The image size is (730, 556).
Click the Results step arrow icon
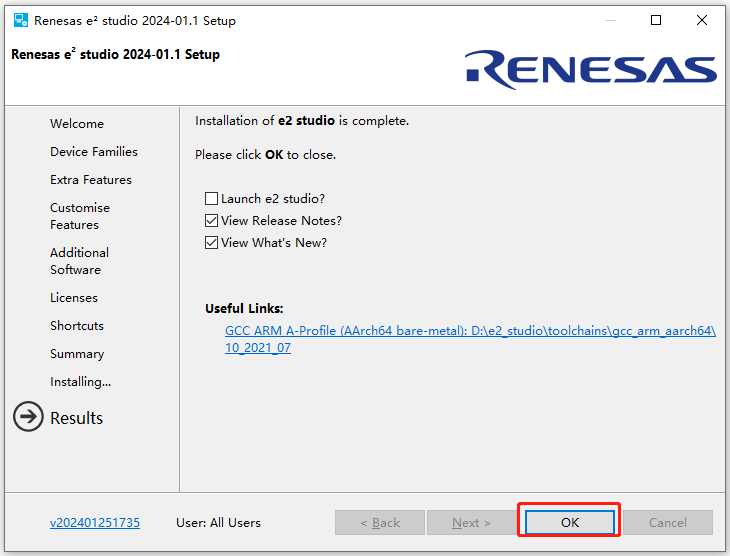point(28,417)
